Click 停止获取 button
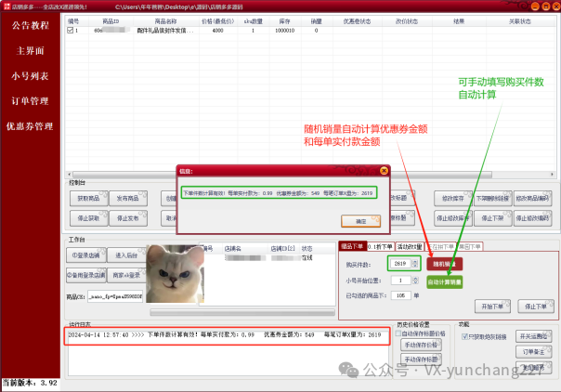 pos(88,218)
